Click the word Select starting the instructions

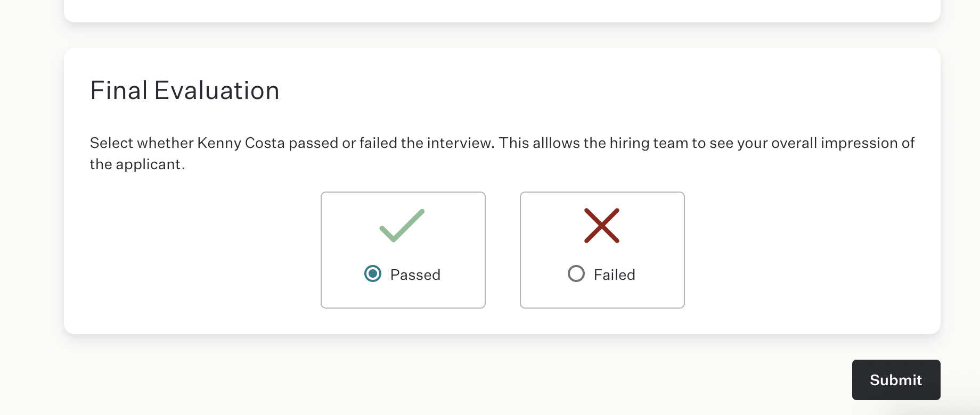tap(111, 143)
